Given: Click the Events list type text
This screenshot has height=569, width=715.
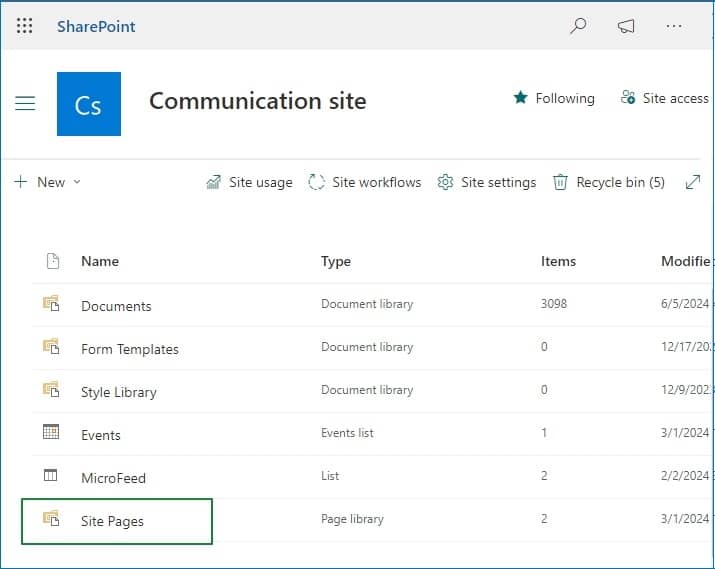Looking at the screenshot, I should point(347,433).
